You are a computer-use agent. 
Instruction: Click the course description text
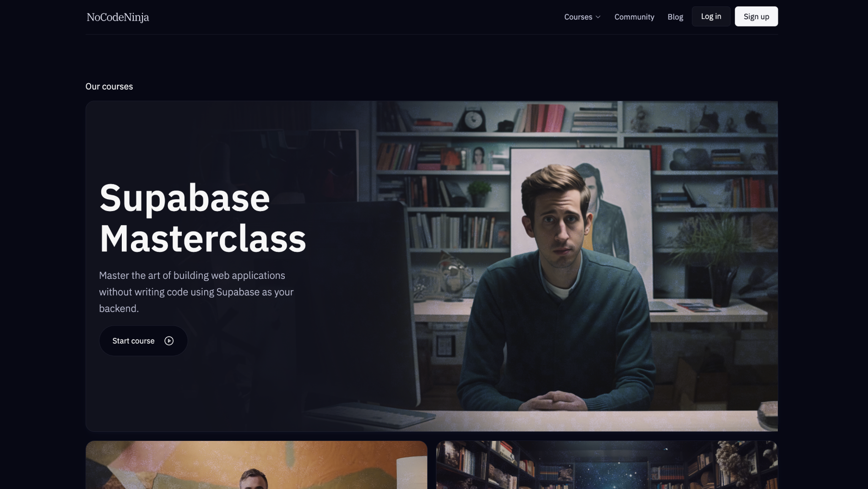pos(196,292)
